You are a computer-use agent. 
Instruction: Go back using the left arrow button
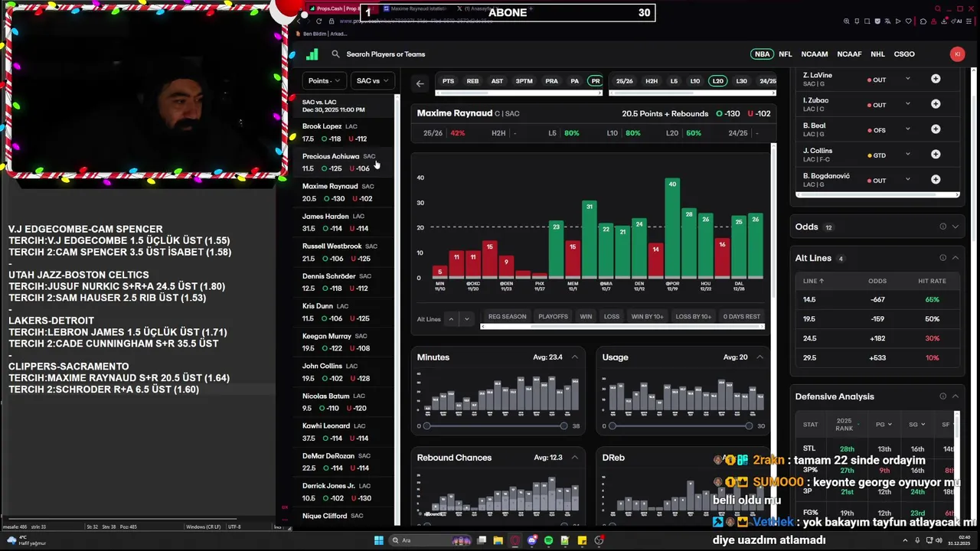[420, 83]
